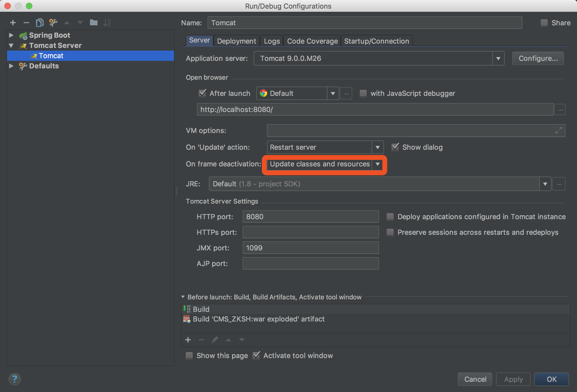The width and height of the screenshot is (577, 392).
Task: Toggle the Show dialog checkbox
Action: click(395, 147)
